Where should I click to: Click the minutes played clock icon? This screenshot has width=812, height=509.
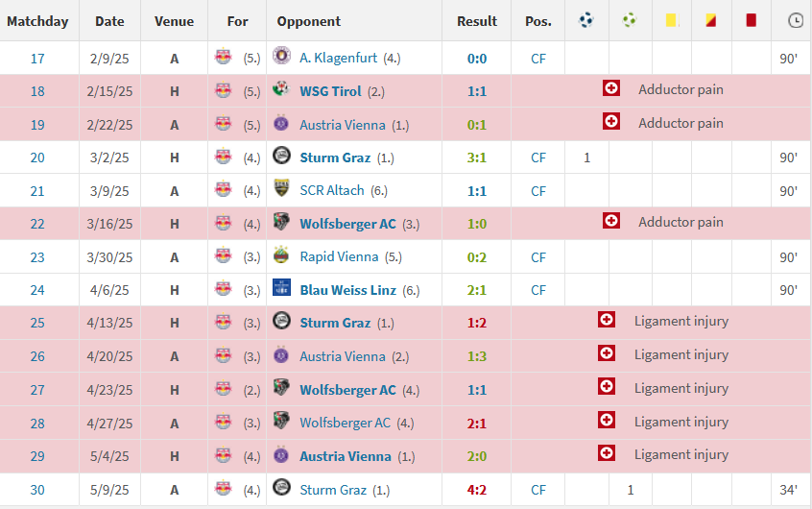pyautogui.click(x=795, y=20)
